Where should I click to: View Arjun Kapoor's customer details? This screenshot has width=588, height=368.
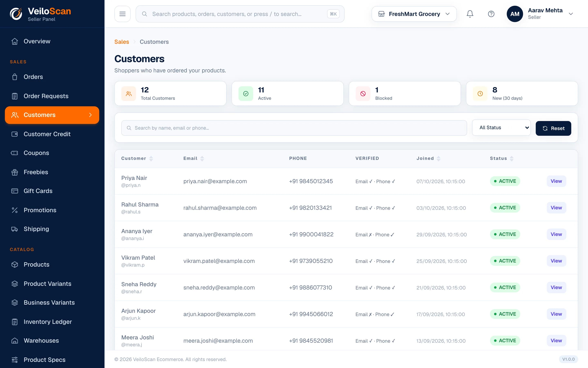click(556, 314)
